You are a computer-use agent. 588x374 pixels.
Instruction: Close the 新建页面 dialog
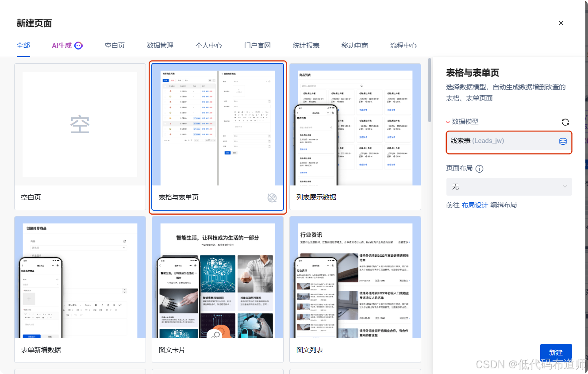pyautogui.click(x=561, y=23)
